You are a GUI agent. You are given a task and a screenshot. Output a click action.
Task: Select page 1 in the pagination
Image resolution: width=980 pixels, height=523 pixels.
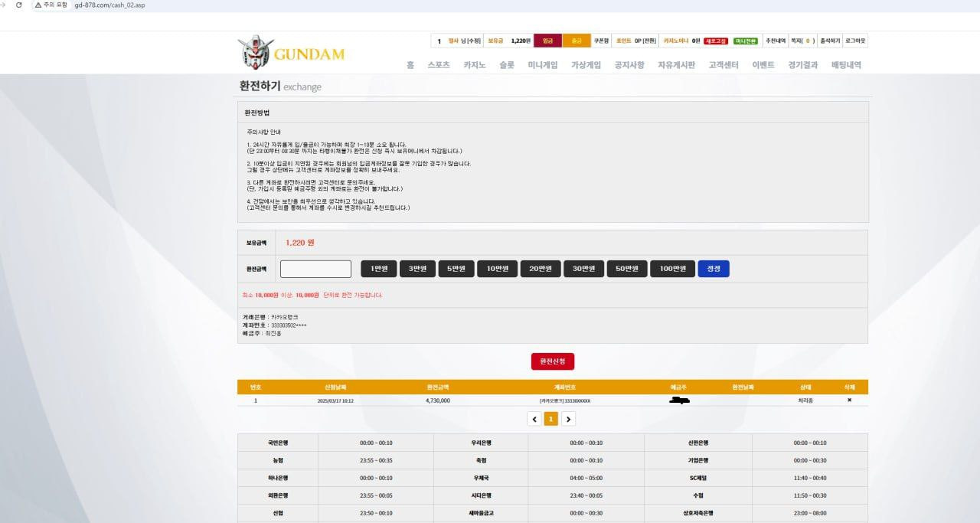point(551,419)
